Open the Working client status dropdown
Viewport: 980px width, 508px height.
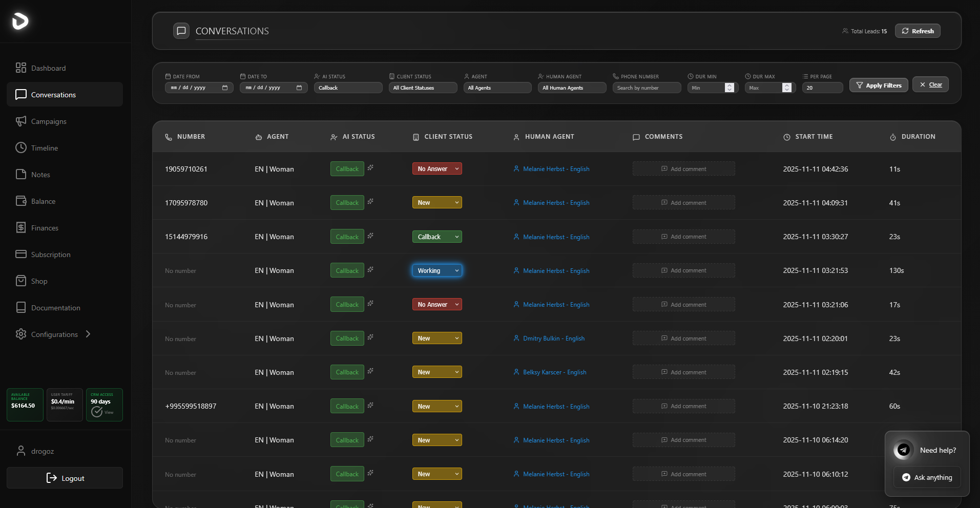tap(436, 270)
